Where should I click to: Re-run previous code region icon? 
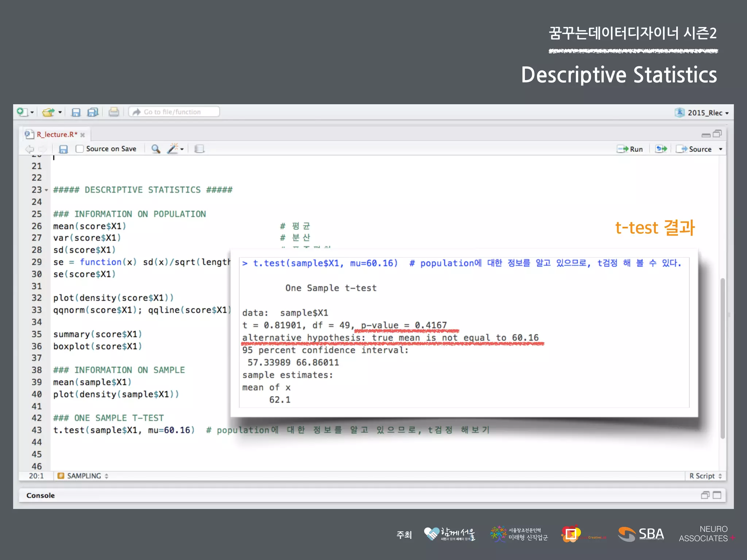click(x=661, y=149)
